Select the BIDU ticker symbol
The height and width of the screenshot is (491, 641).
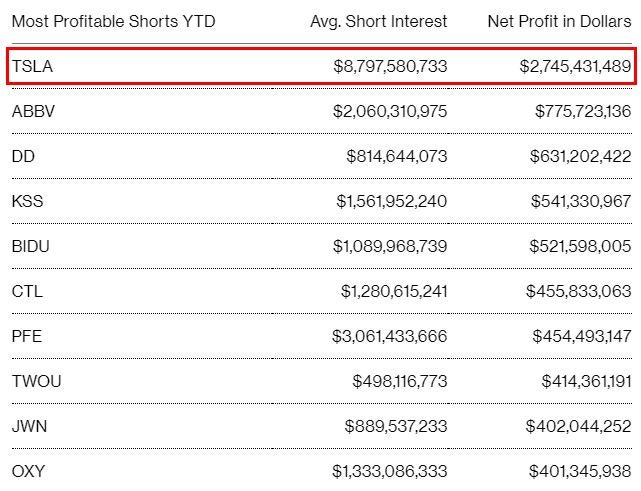(30, 246)
